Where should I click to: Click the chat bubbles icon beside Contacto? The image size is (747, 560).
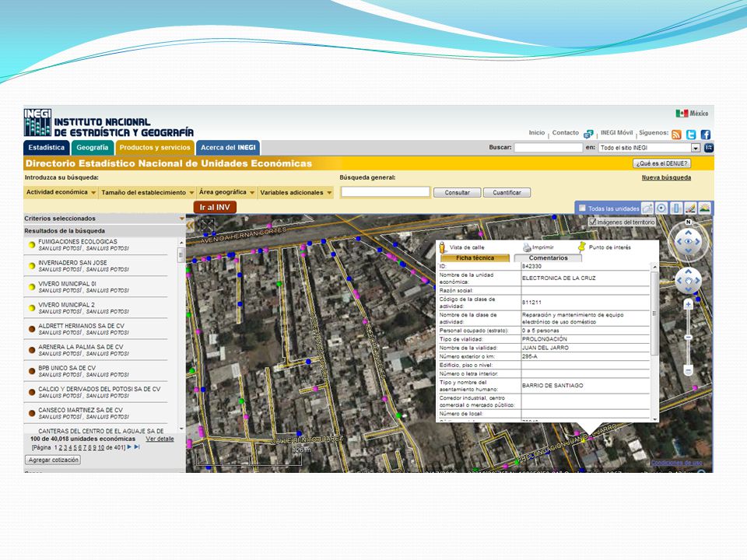[x=589, y=134]
